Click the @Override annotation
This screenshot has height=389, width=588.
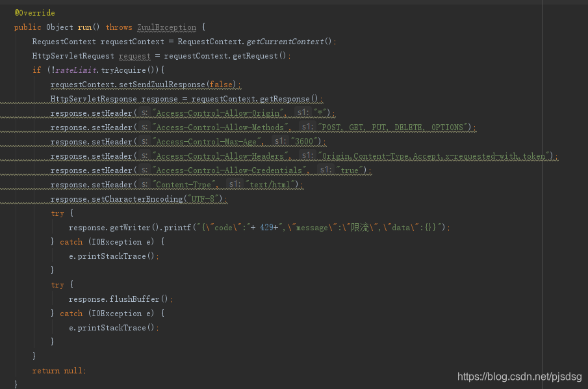pos(34,13)
